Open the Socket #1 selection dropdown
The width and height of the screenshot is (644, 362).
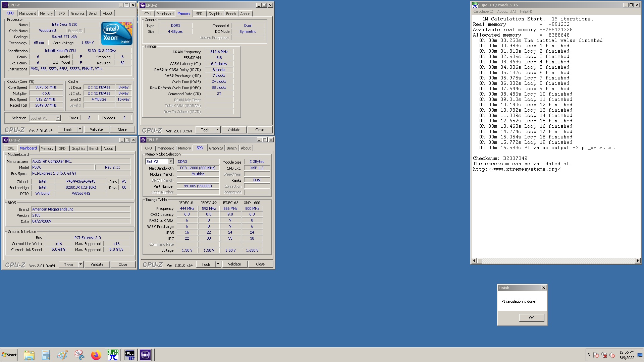(58, 118)
